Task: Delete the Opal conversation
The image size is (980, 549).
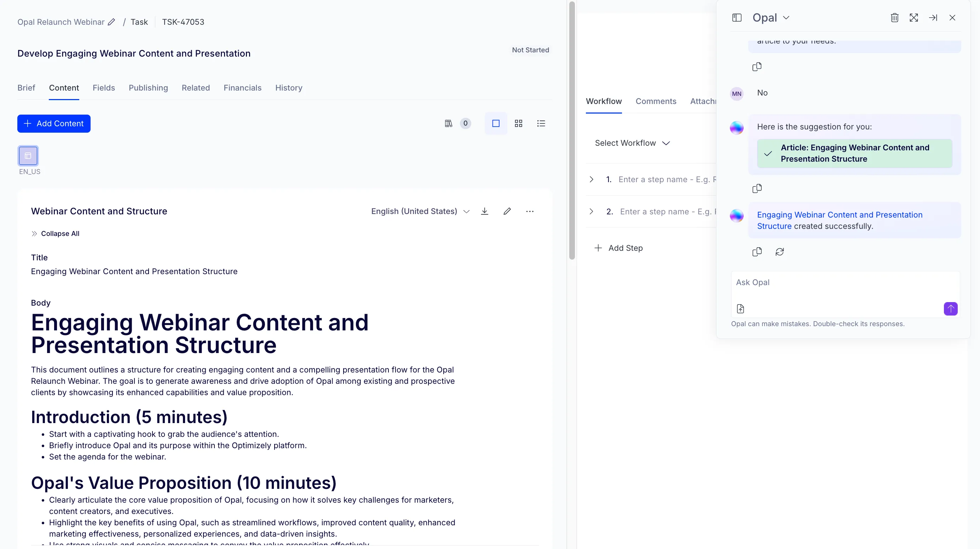Action: [894, 17]
